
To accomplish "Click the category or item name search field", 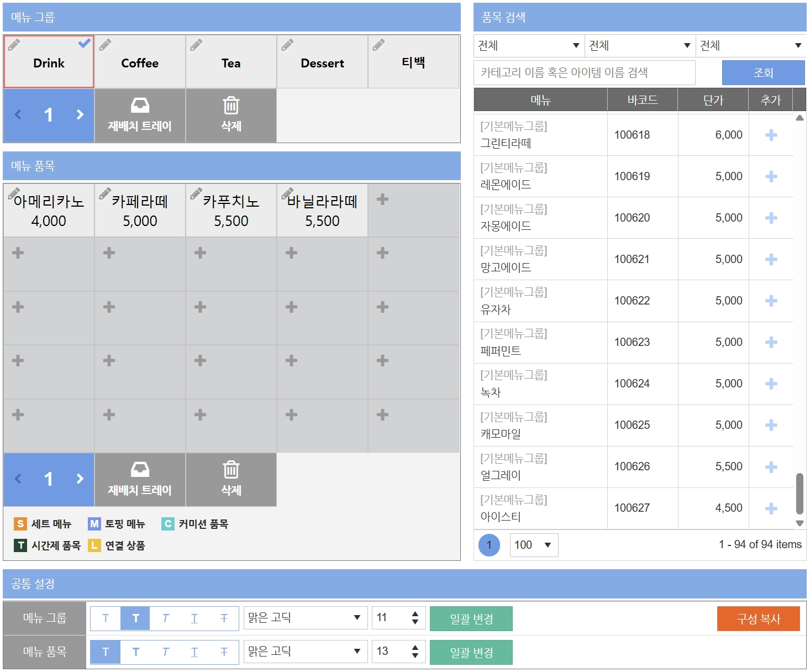I will pyautogui.click(x=584, y=72).
